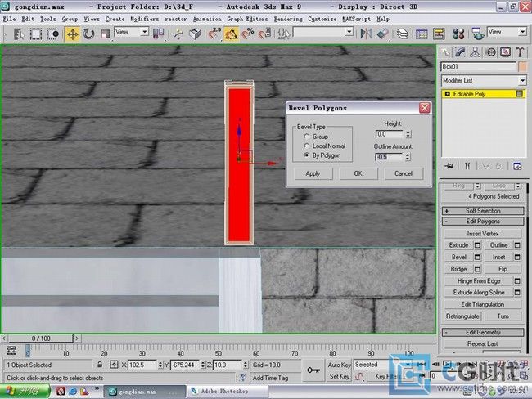
Task: Open the Graph Editors menu
Action: [x=247, y=20]
